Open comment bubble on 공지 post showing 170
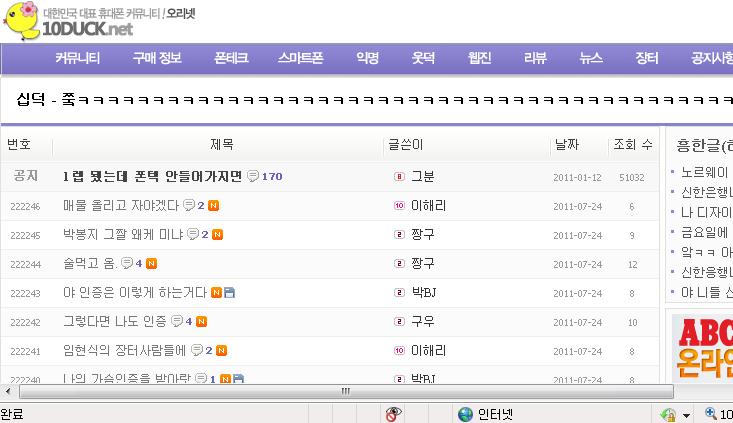 pos(253,176)
